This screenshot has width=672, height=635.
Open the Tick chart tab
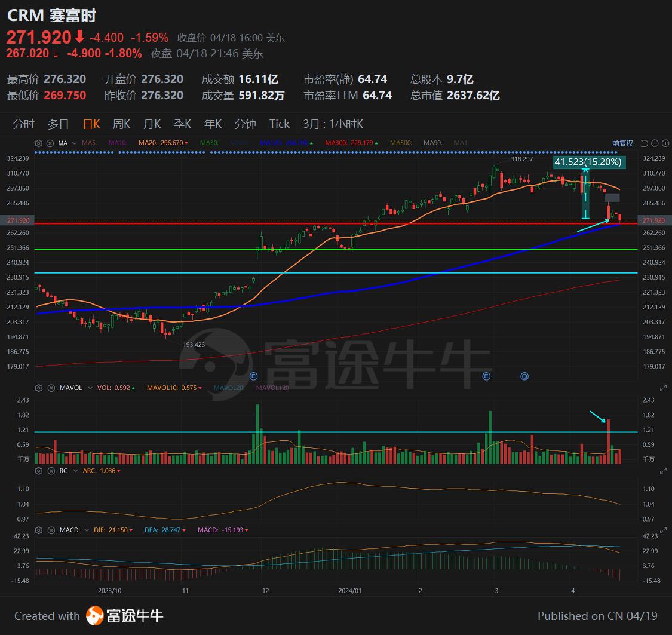[x=280, y=124]
